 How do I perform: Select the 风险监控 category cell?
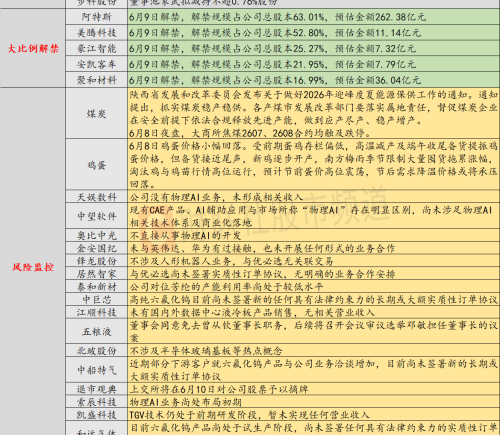pos(33,267)
